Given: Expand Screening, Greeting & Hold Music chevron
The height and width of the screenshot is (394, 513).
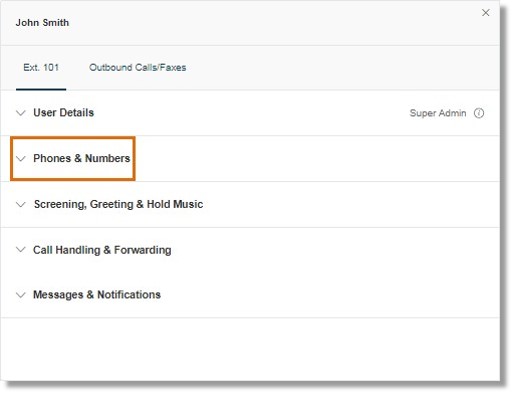Looking at the screenshot, I should pyautogui.click(x=21, y=204).
